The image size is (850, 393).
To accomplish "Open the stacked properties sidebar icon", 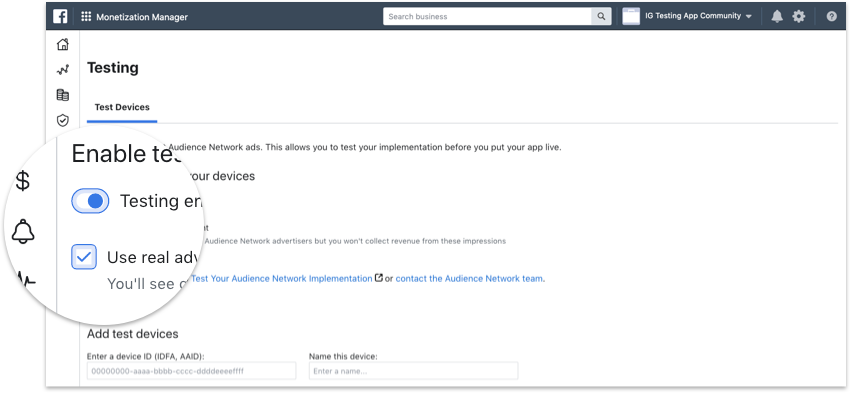I will [63, 95].
